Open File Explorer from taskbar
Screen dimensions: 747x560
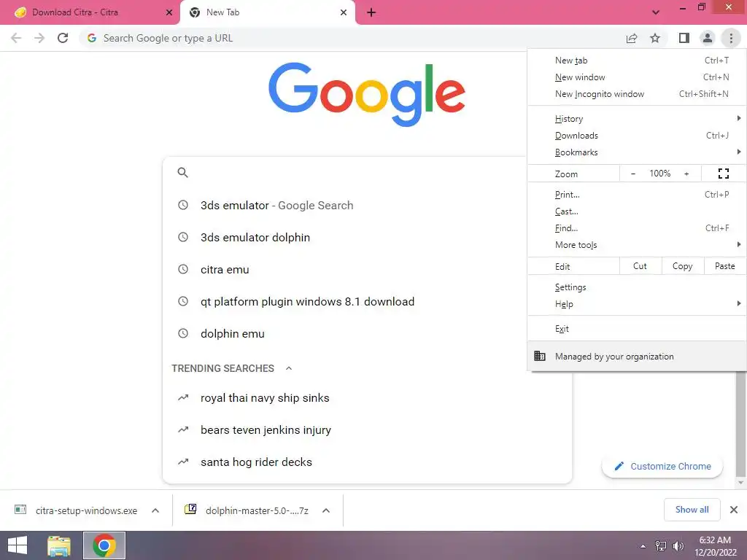pos(59,545)
